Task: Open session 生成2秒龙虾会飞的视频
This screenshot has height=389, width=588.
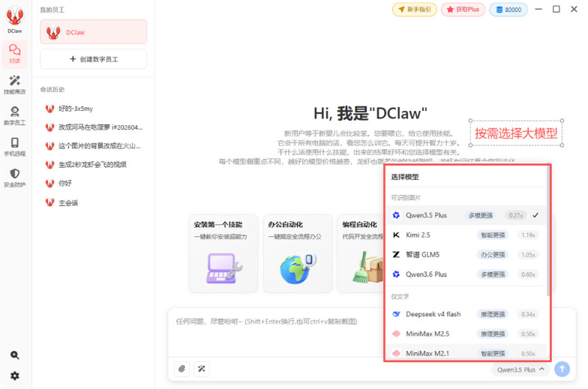Action: 93,165
